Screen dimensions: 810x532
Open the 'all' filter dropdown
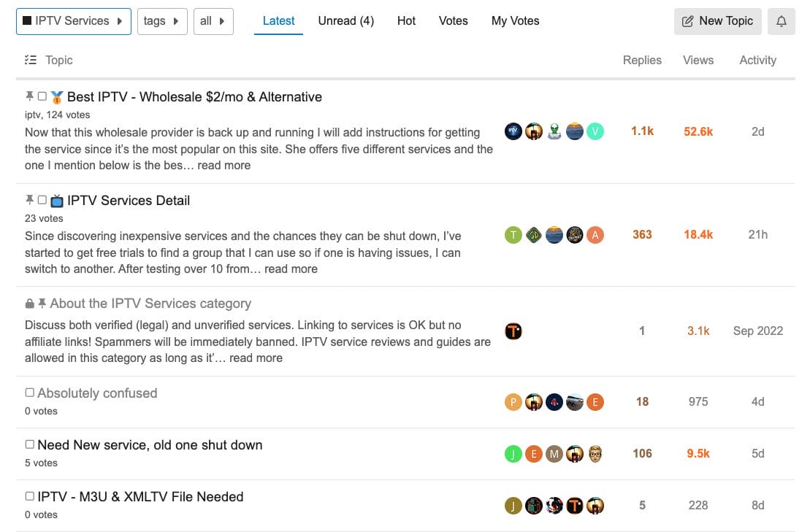[213, 21]
